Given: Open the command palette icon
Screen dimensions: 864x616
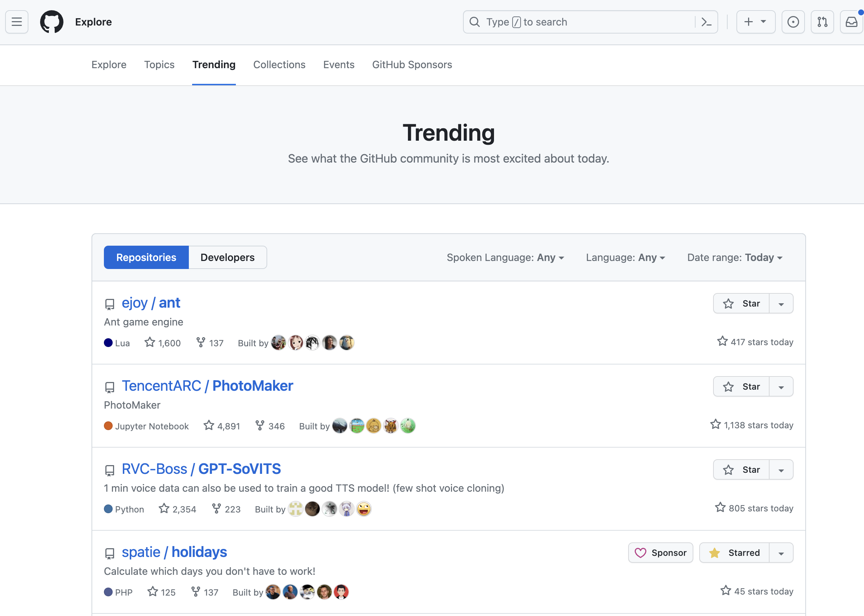Looking at the screenshot, I should [x=706, y=22].
